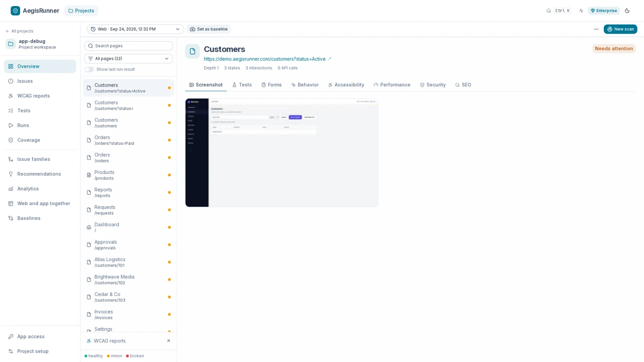Open the Accessibility tab
This screenshot has height=362, width=644.
(x=346, y=85)
